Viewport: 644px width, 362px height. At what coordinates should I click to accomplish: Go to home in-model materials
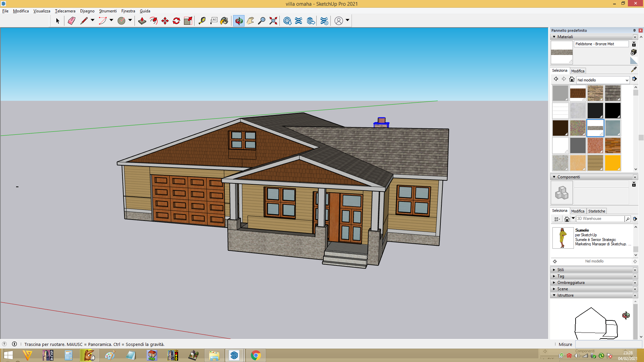pyautogui.click(x=572, y=79)
